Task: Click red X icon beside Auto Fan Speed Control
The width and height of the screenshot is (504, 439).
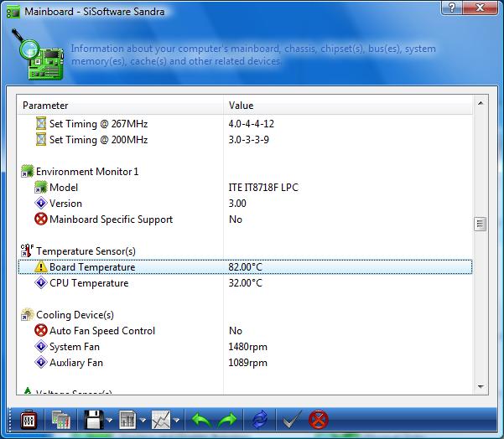Action: click(x=41, y=330)
